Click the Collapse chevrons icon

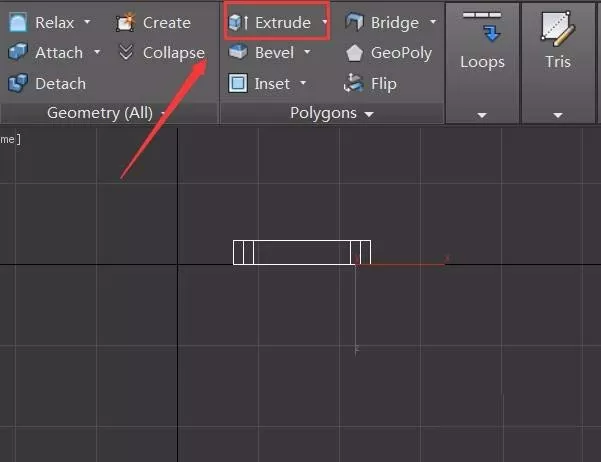click(x=126, y=52)
